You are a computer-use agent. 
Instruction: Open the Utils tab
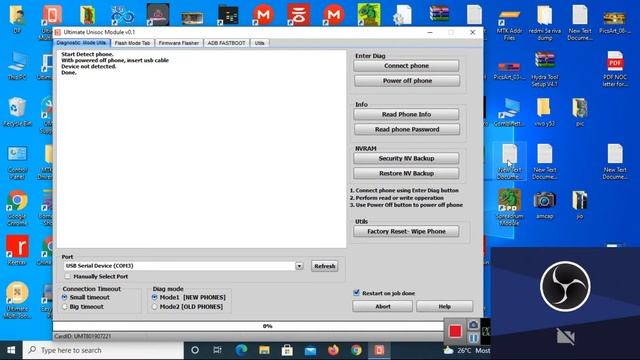pyautogui.click(x=260, y=43)
